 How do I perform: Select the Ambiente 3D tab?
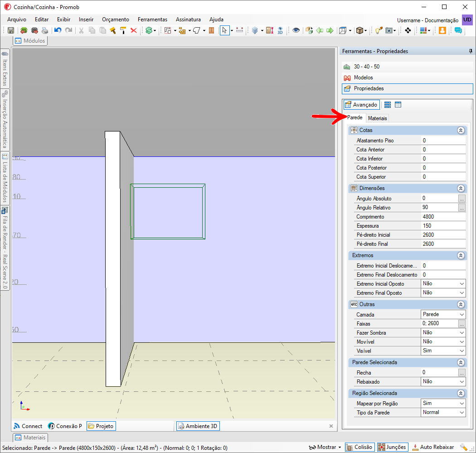(198, 426)
